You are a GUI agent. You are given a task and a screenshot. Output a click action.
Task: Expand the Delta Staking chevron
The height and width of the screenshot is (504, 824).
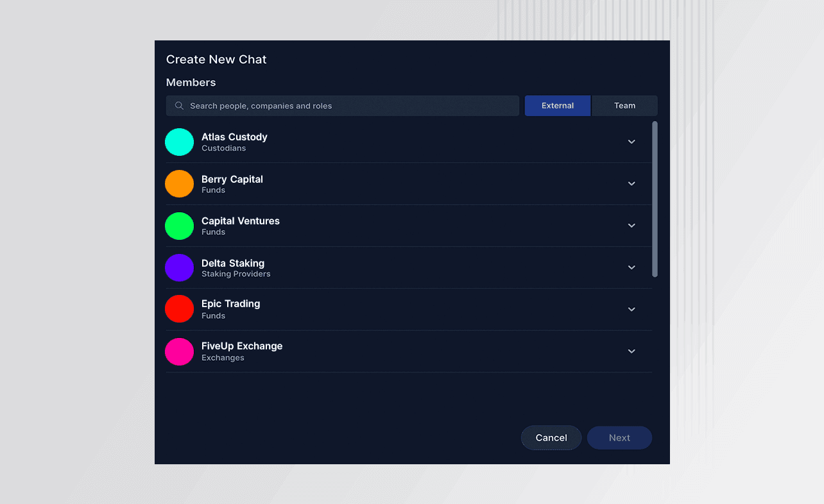click(x=631, y=267)
